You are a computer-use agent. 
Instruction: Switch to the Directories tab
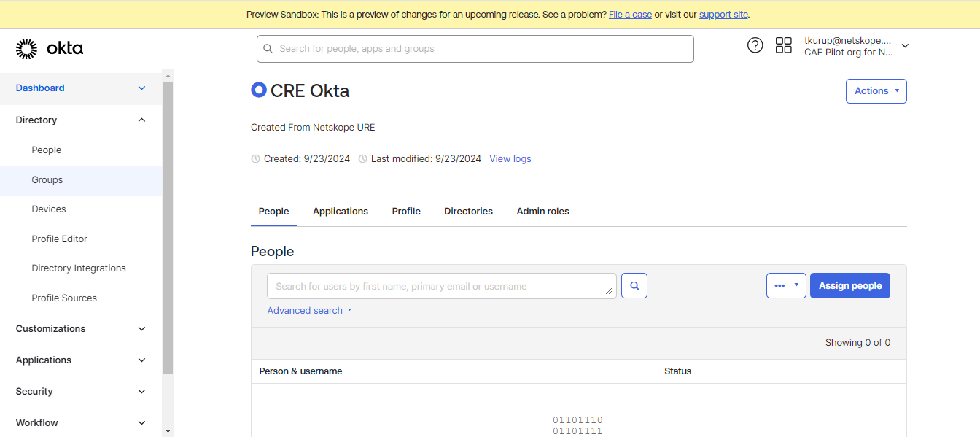coord(469,212)
